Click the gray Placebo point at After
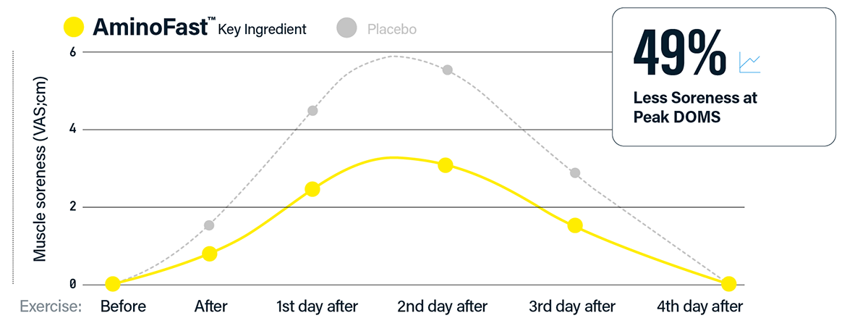Screen dimensions: 868x326 [x=209, y=225]
